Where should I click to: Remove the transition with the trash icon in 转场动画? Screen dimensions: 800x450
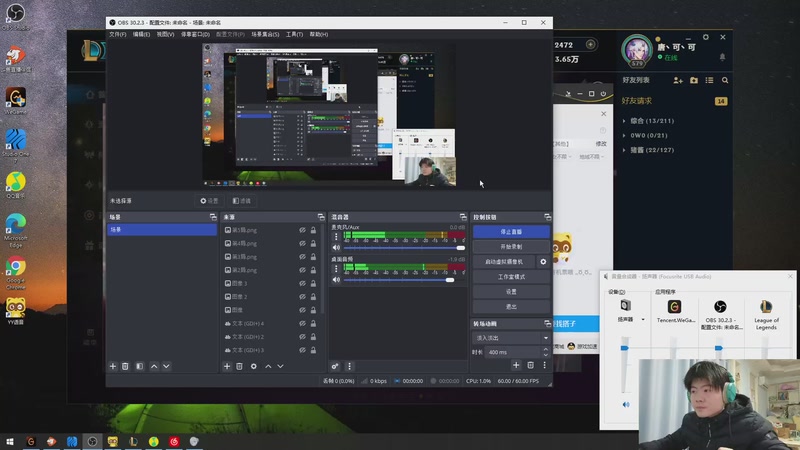click(531, 365)
